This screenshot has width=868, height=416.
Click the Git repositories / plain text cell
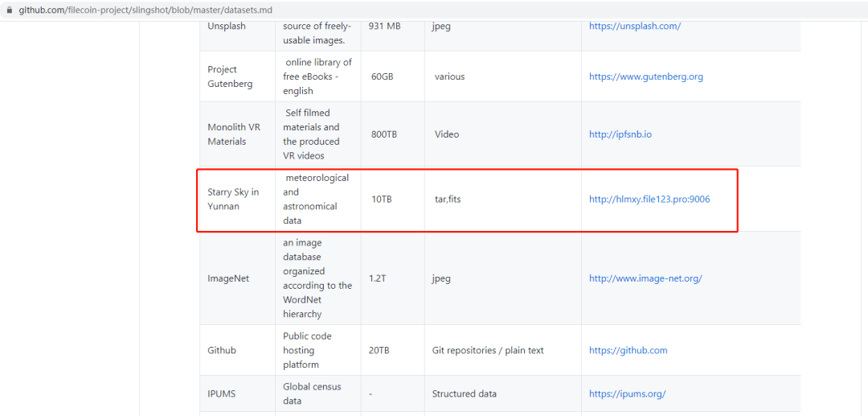click(x=502, y=350)
